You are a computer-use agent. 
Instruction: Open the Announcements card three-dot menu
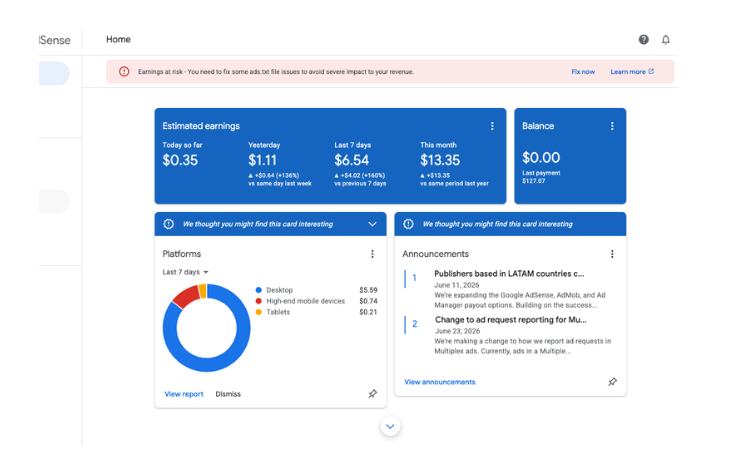[x=612, y=254]
